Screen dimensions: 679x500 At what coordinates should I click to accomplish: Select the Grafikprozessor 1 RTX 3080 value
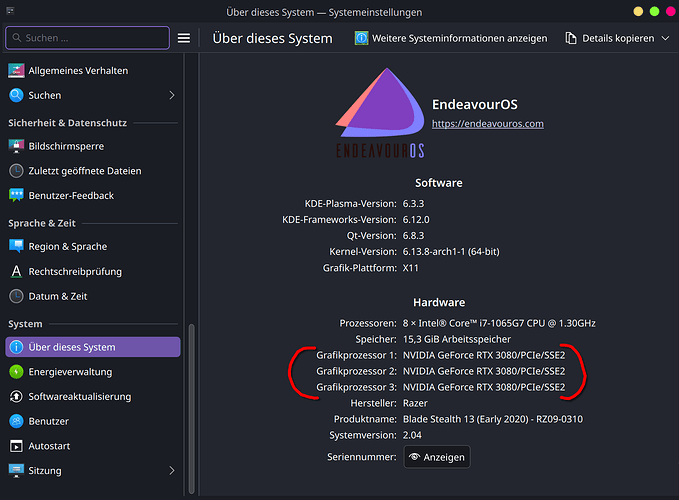coord(484,355)
